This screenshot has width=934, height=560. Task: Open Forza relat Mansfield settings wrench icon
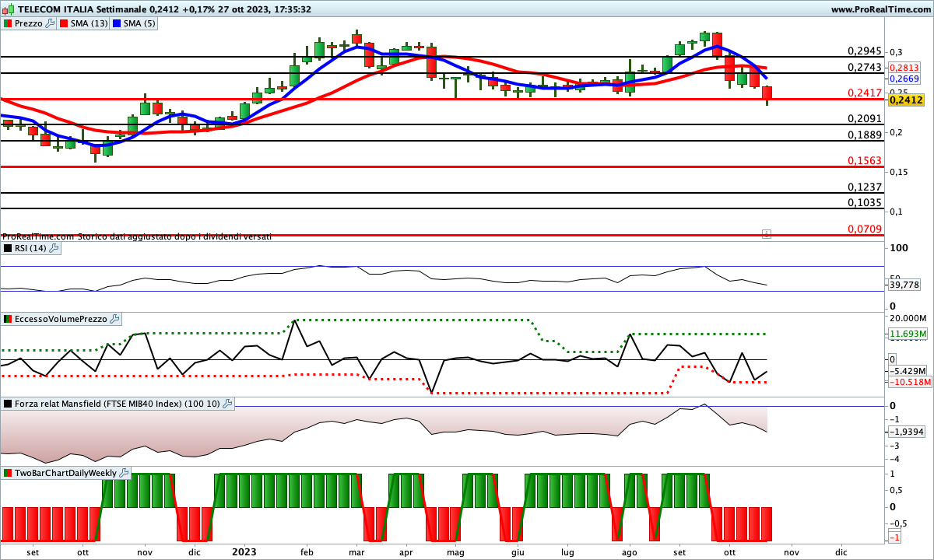pyautogui.click(x=227, y=404)
